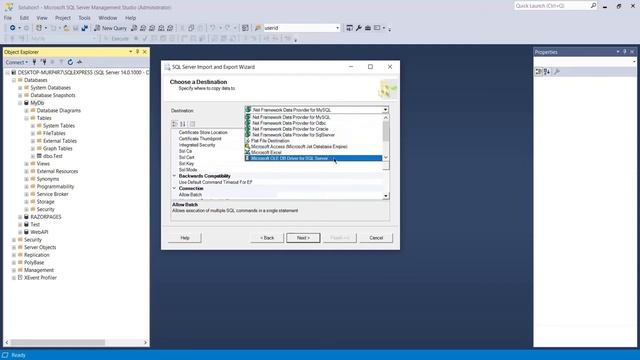The height and width of the screenshot is (360, 640).
Task: Click the Help button in wizard
Action: tap(185, 238)
